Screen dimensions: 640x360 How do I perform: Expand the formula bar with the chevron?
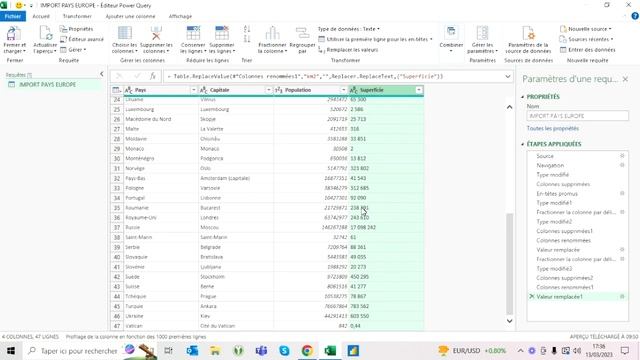[507, 76]
